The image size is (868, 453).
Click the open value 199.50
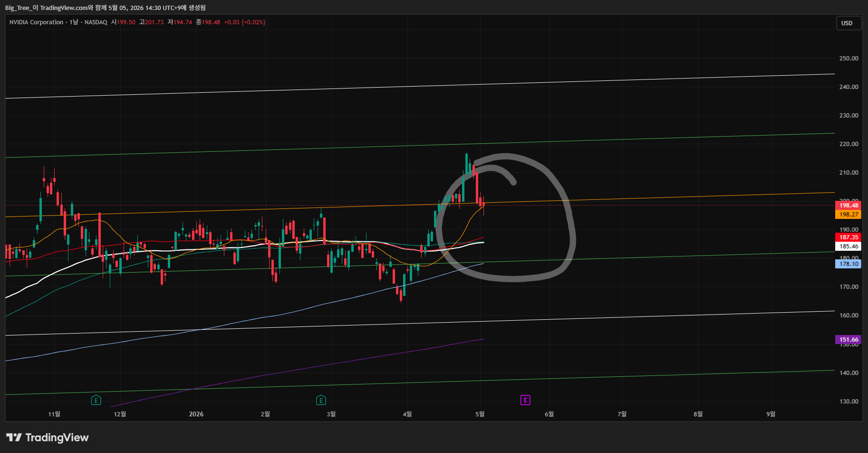click(x=126, y=22)
